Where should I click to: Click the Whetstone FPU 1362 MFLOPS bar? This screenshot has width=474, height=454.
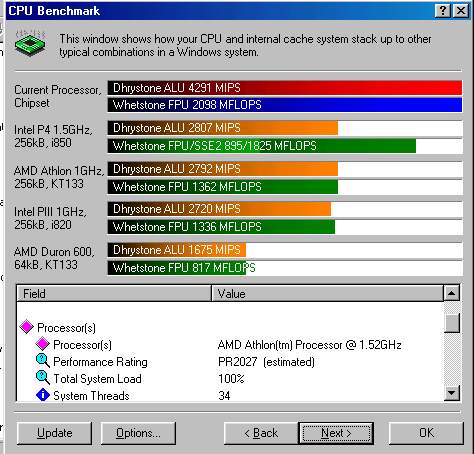pyautogui.click(x=222, y=187)
